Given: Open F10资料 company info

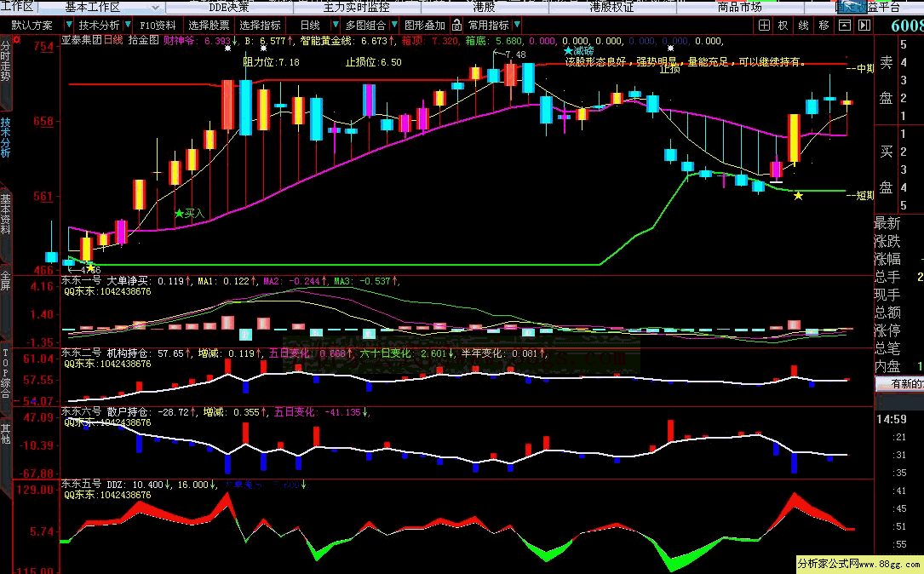Looking at the screenshot, I should pos(158,26).
